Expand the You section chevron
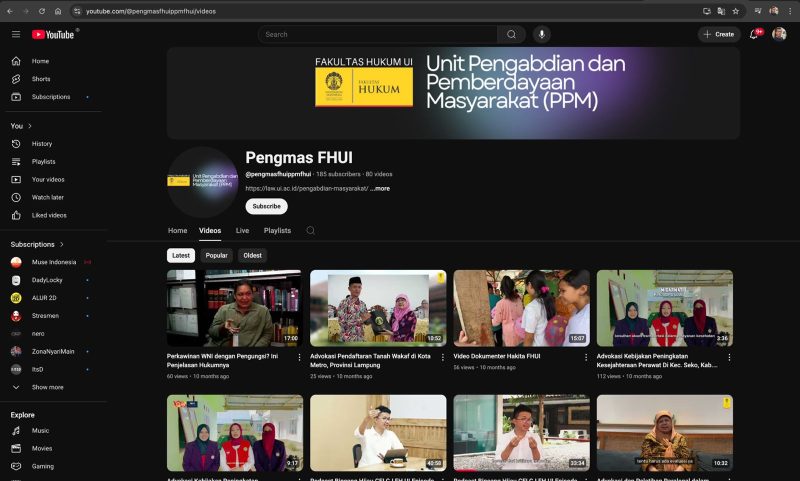Image resolution: width=800 pixels, height=481 pixels. 30,126
